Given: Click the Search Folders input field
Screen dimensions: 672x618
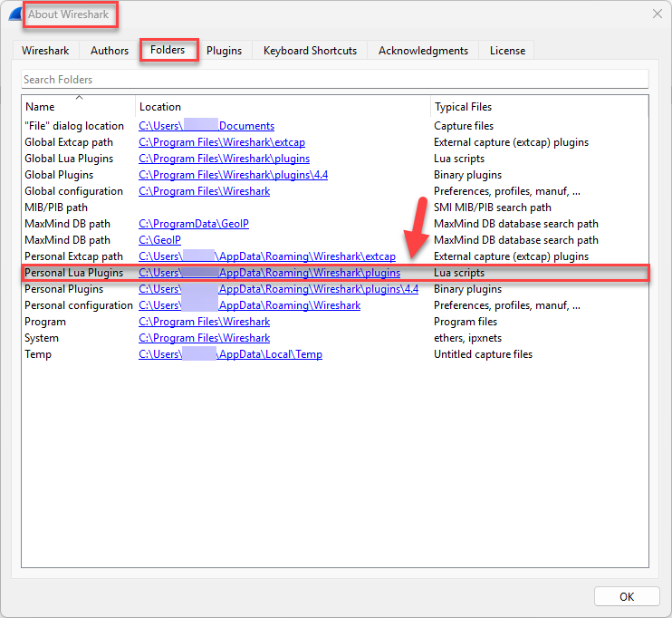Looking at the screenshot, I should (x=335, y=80).
